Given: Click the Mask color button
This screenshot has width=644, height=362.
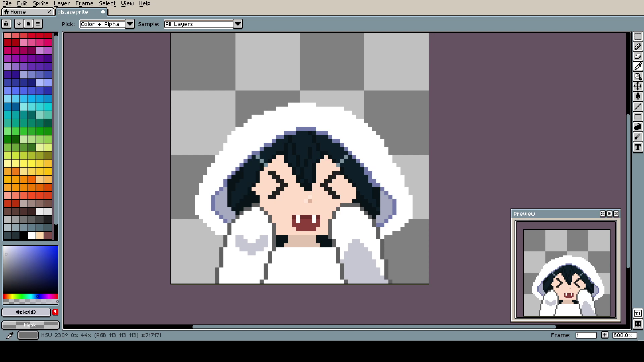Looking at the screenshot, I should [x=30, y=325].
